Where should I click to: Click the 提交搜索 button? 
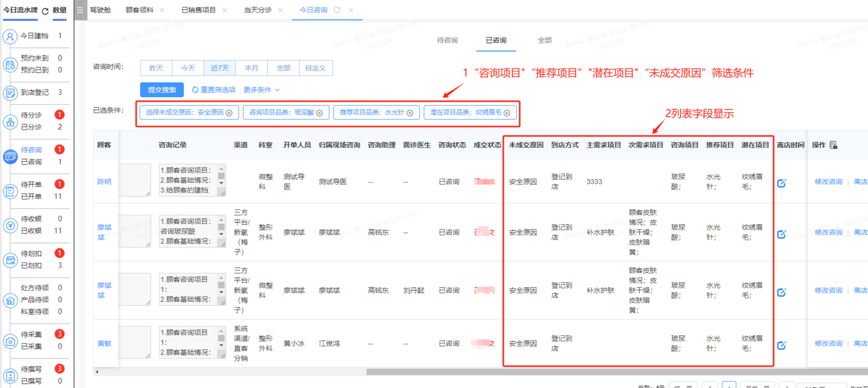[x=161, y=90]
